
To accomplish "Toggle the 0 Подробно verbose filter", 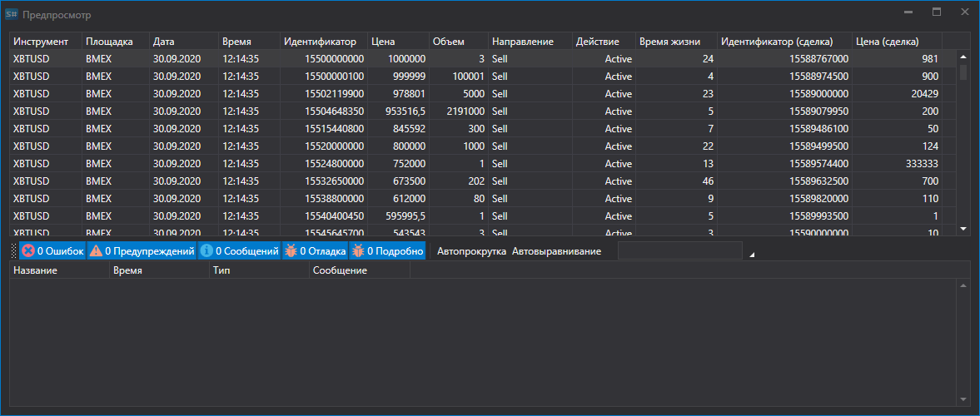I will click(387, 251).
